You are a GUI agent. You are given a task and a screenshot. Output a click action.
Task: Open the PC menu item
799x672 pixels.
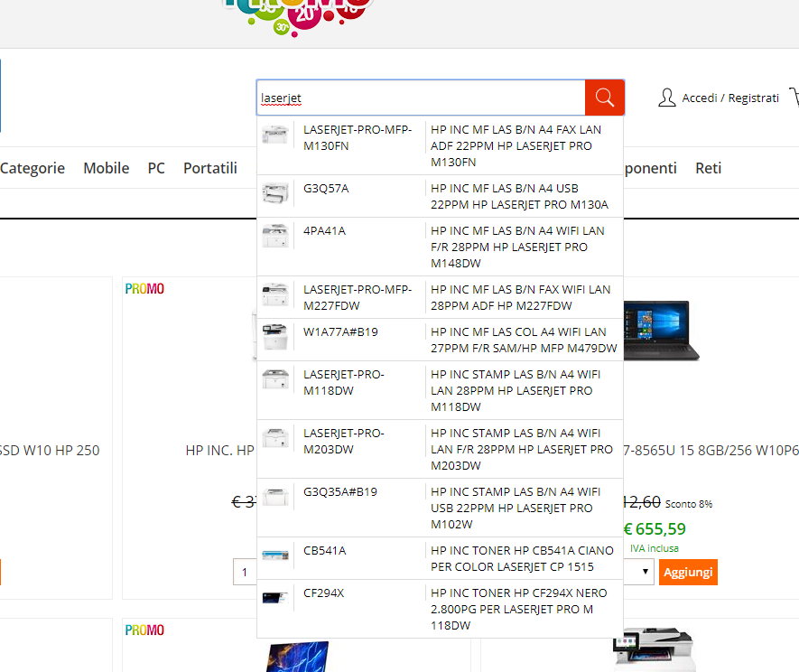pyautogui.click(x=156, y=168)
